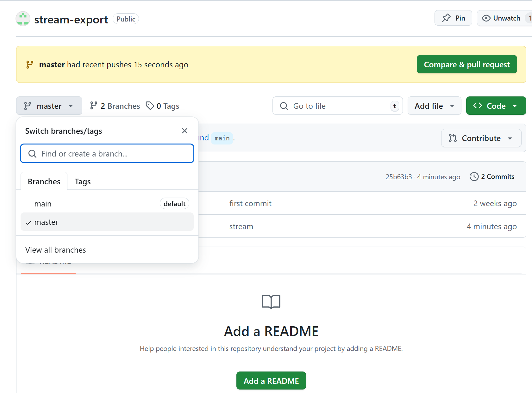
Task: Click the bold master name in push banner
Action: coord(52,64)
